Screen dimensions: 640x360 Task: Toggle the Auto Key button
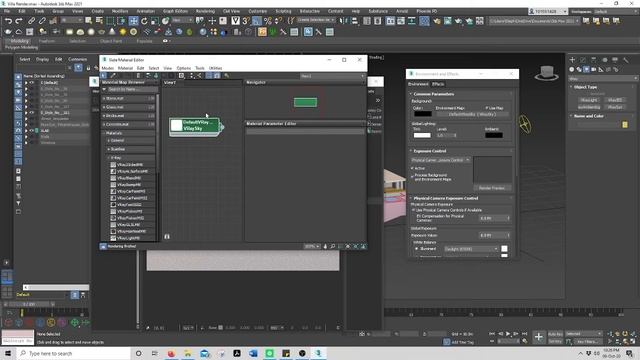(555, 334)
